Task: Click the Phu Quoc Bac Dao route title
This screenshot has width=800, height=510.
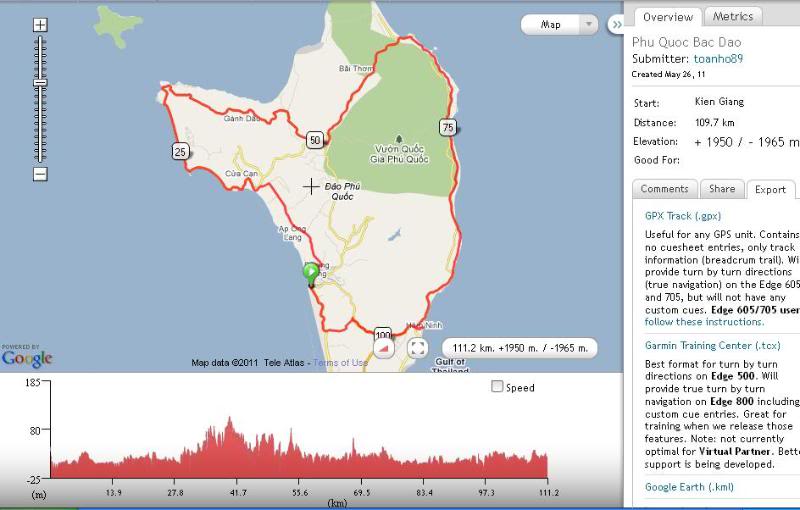Action: coord(686,42)
